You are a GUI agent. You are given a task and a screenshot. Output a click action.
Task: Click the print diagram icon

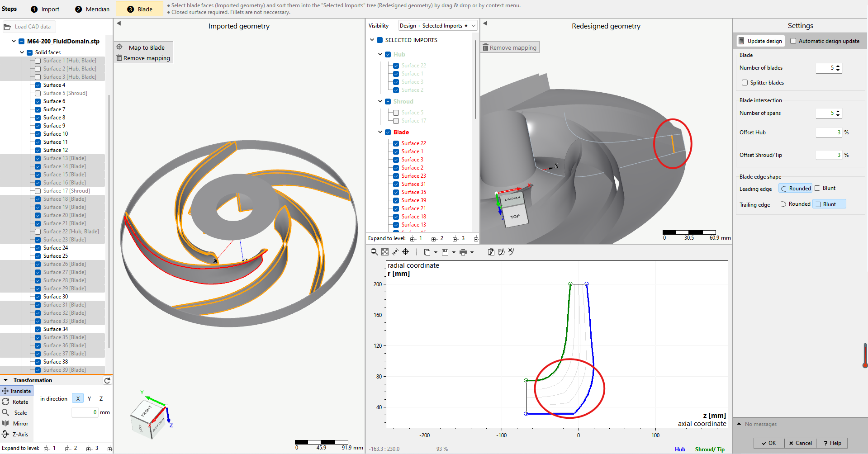[463, 252]
